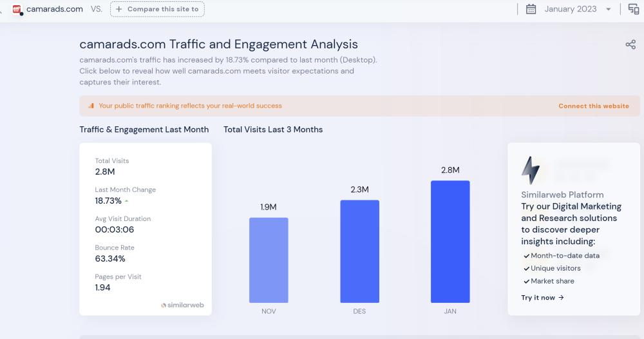This screenshot has width=644, height=339.
Task: Click the share icon next to the analysis heading
Action: tap(630, 44)
